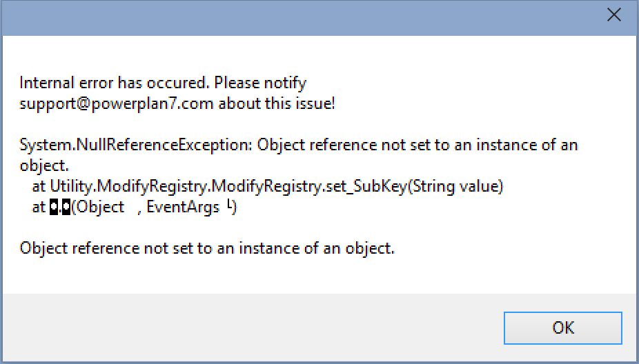The width and height of the screenshot is (639, 364).
Task: Click the wrapped word 'object.' line
Action: pos(44,165)
